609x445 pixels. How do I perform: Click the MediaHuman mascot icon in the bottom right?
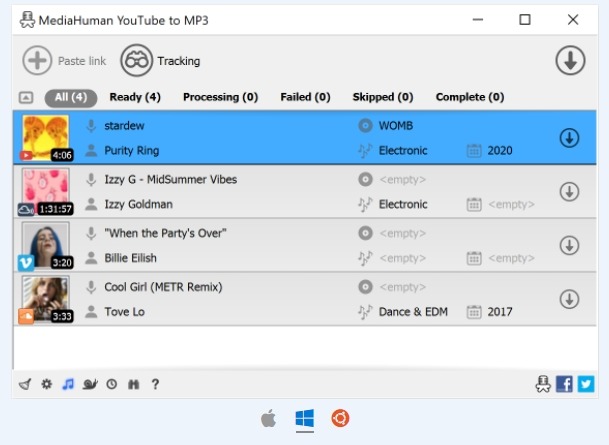(x=543, y=384)
